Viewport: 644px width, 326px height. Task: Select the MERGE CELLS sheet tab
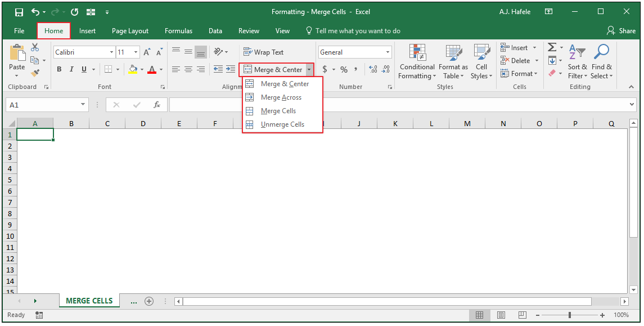coord(89,301)
